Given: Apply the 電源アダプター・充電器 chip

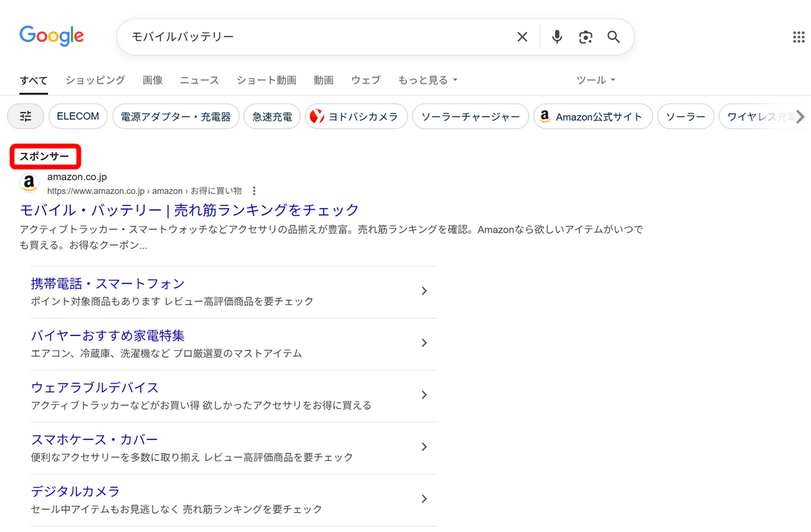Looking at the screenshot, I should tap(176, 116).
